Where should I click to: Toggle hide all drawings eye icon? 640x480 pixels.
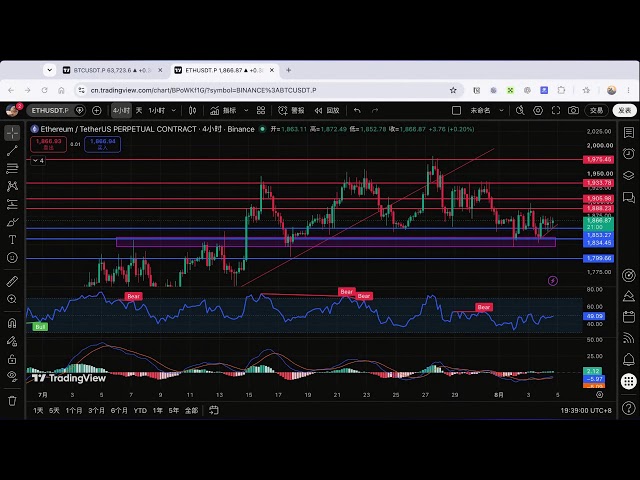pyautogui.click(x=12, y=376)
